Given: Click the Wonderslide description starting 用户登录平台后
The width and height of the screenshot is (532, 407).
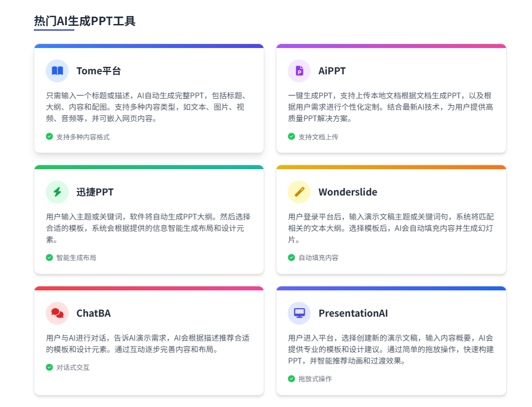Looking at the screenshot, I should coord(391,228).
